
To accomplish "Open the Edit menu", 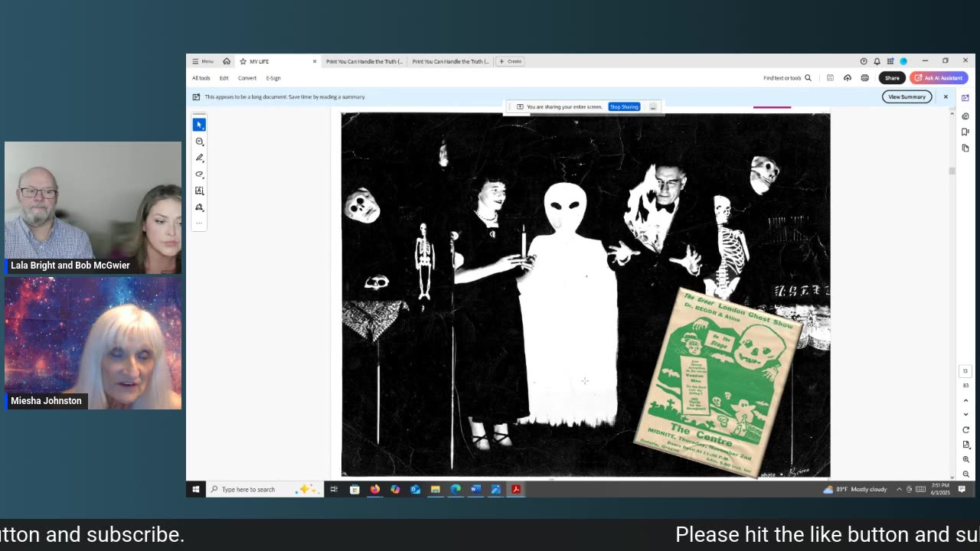I will (224, 78).
